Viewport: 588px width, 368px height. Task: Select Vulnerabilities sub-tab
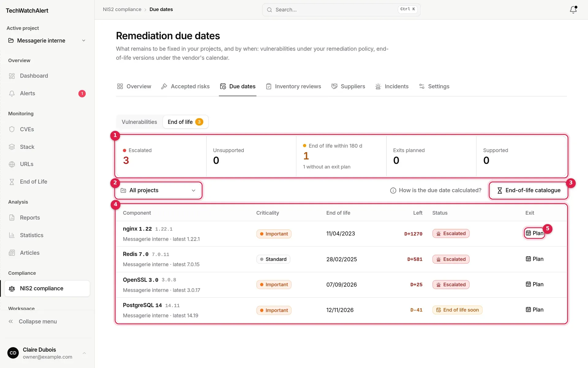click(x=139, y=122)
